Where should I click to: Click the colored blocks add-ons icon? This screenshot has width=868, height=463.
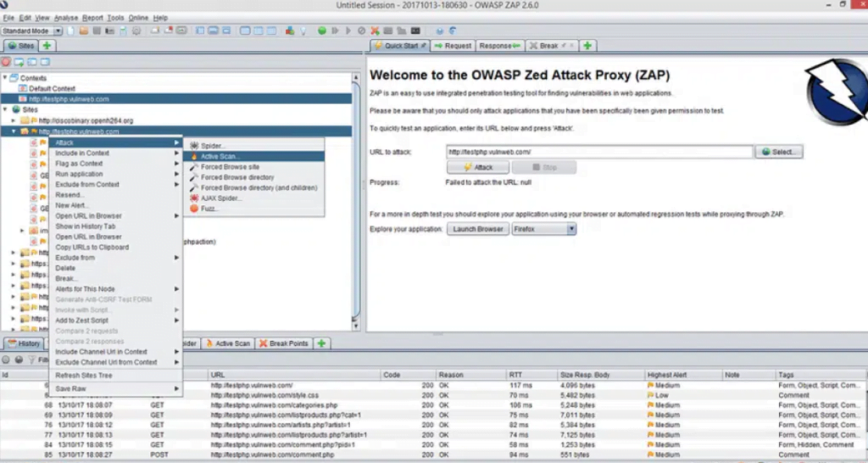tap(290, 31)
